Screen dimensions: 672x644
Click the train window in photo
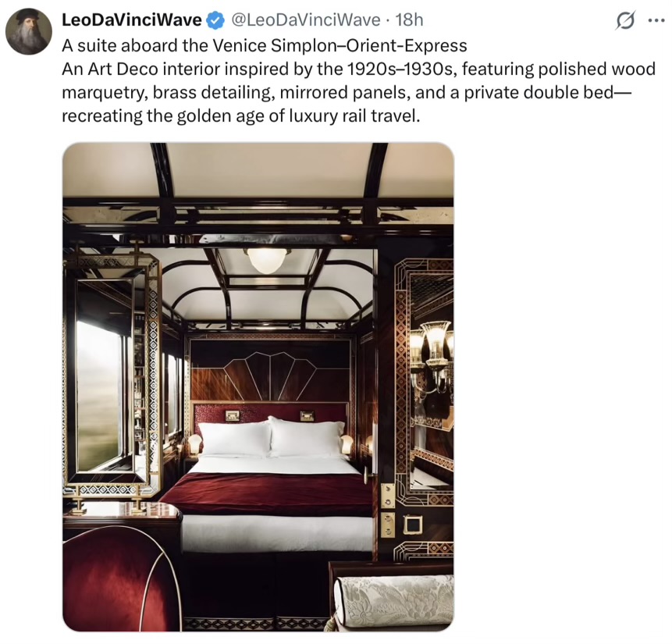point(98,394)
